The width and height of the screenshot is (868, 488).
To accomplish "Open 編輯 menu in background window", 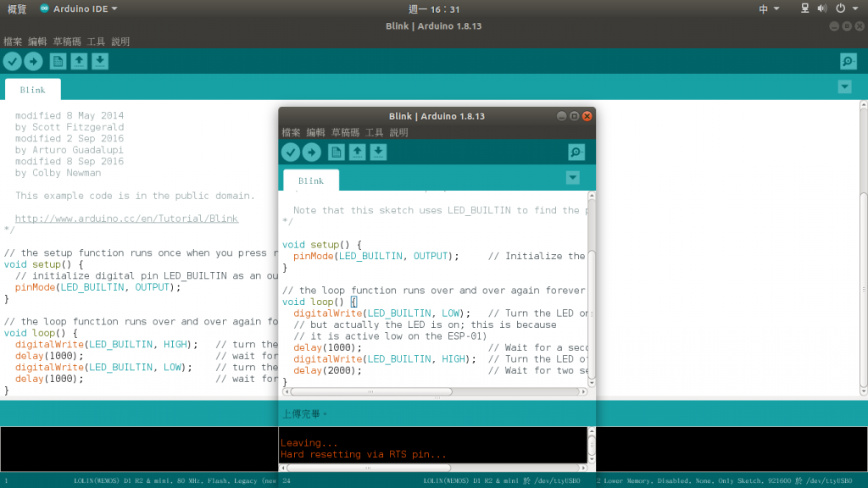I will [37, 42].
